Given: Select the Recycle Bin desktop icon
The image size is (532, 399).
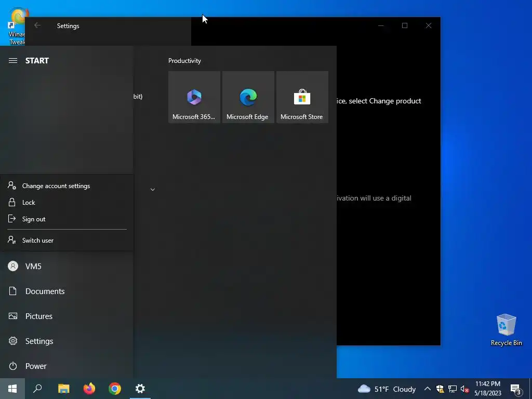Looking at the screenshot, I should pyautogui.click(x=506, y=330).
